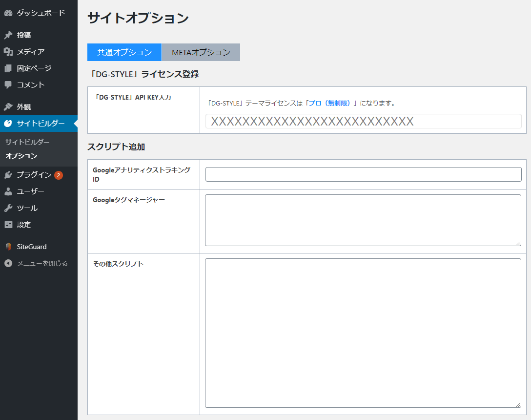Click the Google Analytics tracking ID field
Image resolution: width=531 pixels, height=420 pixels.
click(363, 174)
